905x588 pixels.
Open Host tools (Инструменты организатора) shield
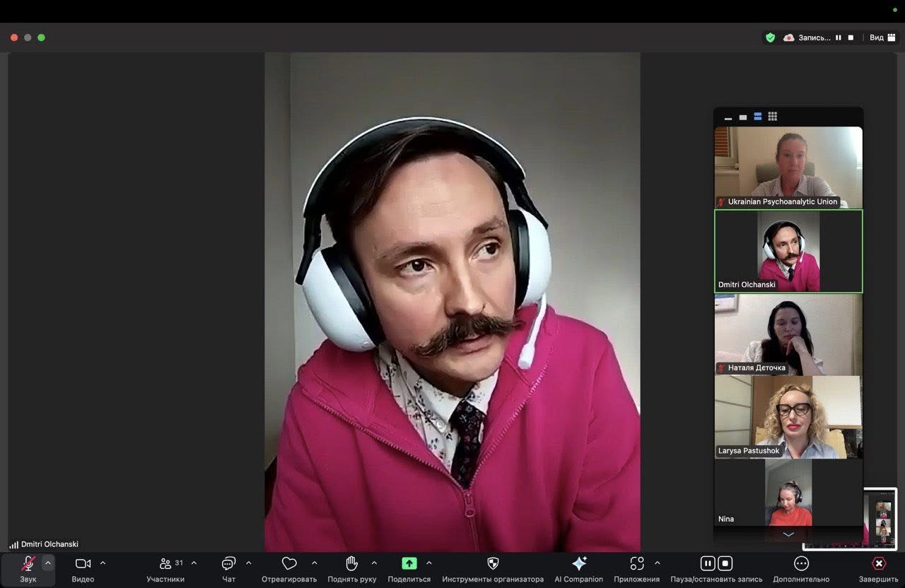(493, 563)
